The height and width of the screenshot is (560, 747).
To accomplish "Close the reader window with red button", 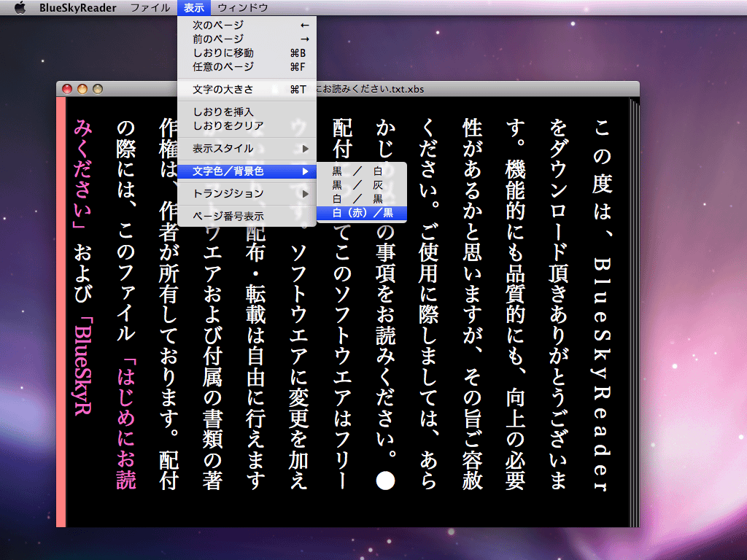I will (67, 89).
